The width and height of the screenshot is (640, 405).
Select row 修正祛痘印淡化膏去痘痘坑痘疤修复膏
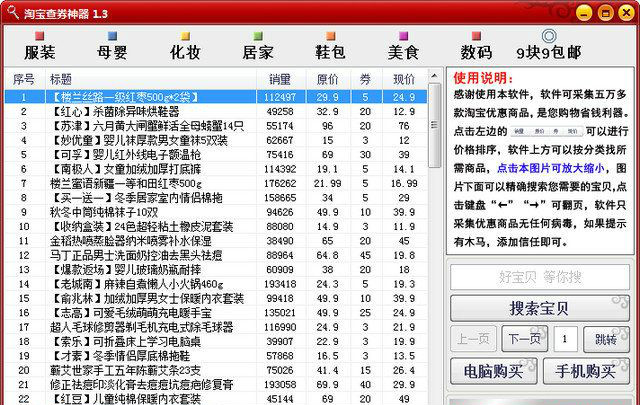(216, 385)
